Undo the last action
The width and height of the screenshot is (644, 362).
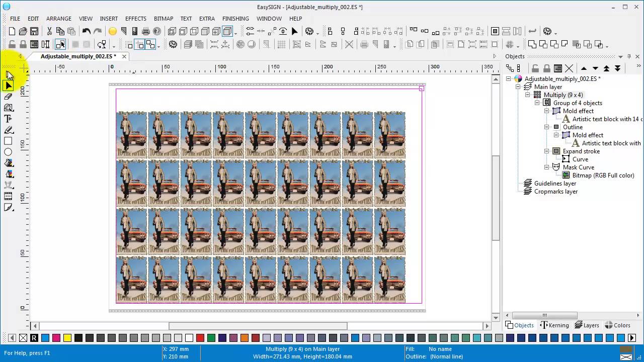(x=87, y=31)
